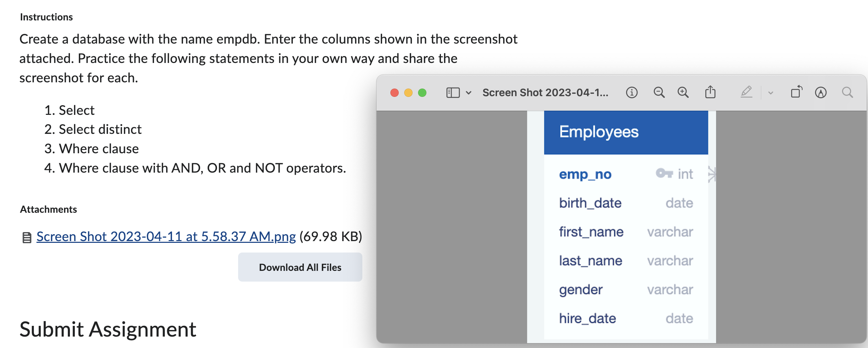Screen dimensions: 868x348
Task: Open search in the Preview window
Action: coord(848,92)
